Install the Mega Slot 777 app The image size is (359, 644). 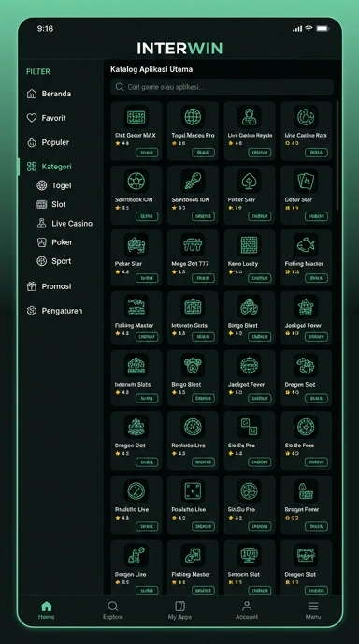pyautogui.click(x=203, y=278)
